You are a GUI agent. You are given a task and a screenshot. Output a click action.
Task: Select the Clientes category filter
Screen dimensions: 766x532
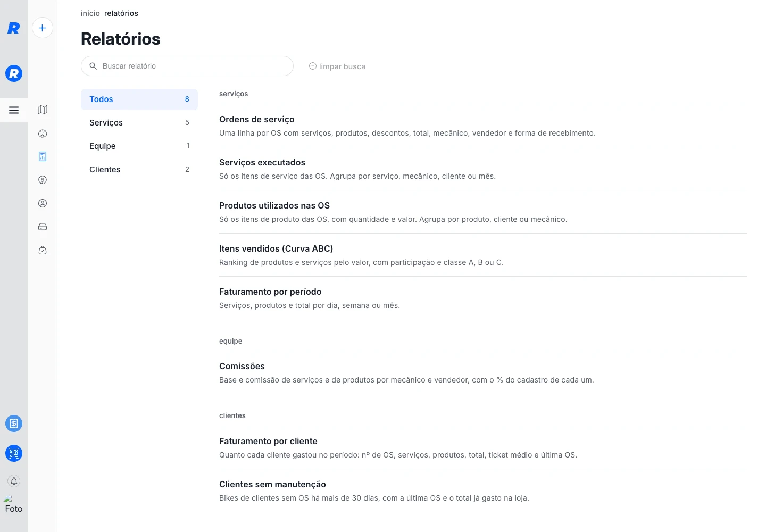139,170
